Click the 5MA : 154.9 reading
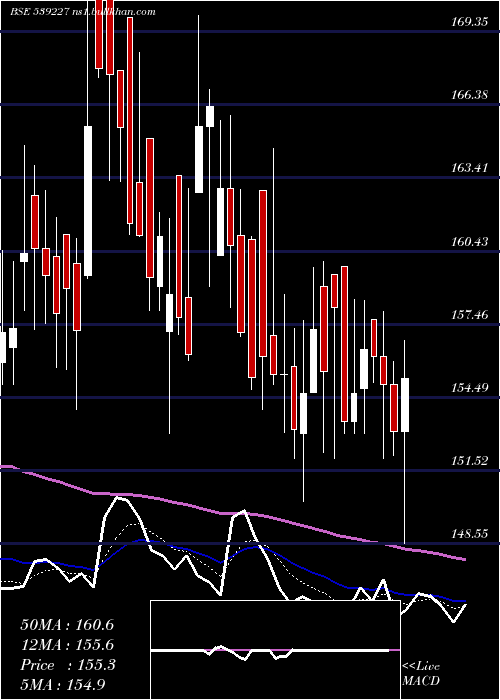This screenshot has height=700, width=500. point(63,684)
